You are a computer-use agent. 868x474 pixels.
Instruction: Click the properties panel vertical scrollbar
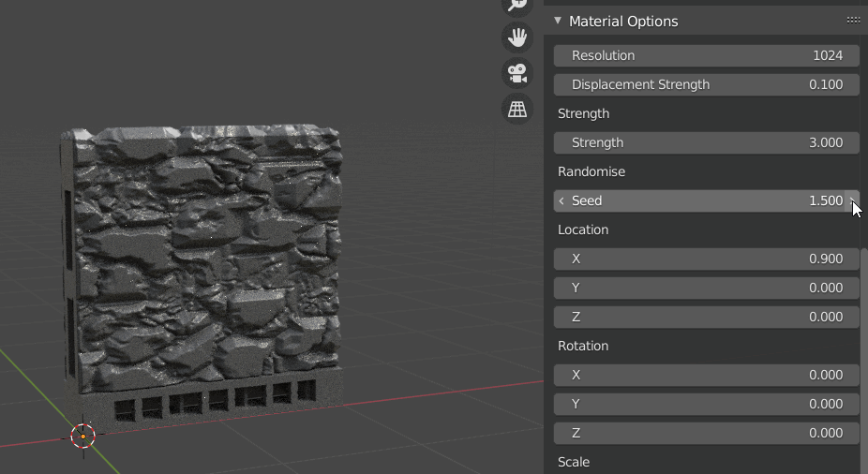click(864, 360)
